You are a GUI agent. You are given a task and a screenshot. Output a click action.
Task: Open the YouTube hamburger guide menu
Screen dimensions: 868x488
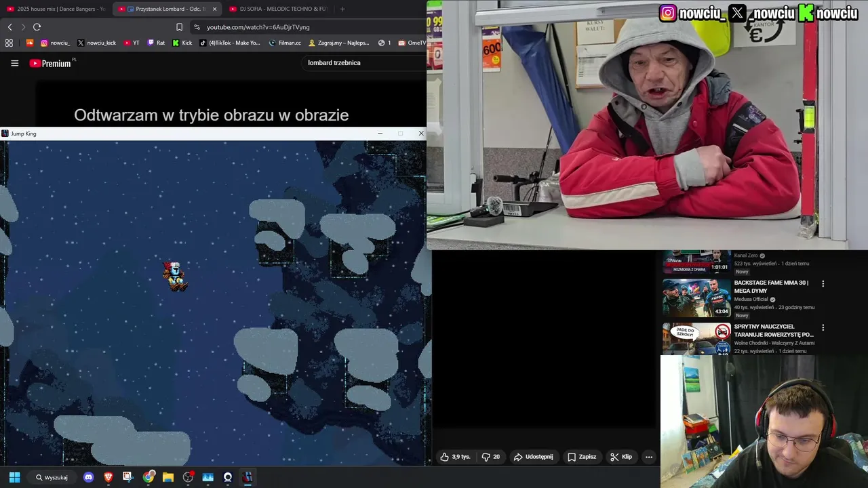14,63
